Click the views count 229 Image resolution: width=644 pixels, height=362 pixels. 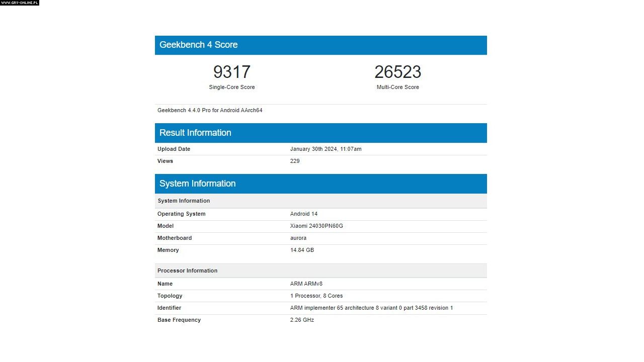295,161
